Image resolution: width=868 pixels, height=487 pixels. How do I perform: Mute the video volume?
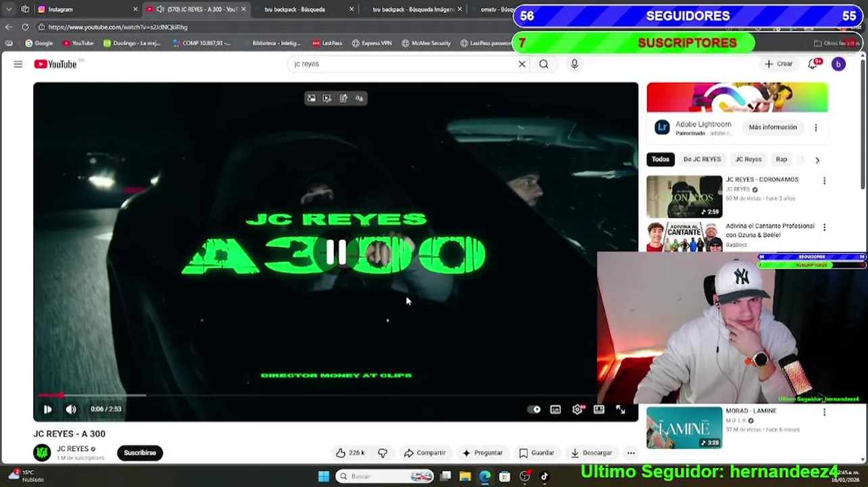click(71, 409)
